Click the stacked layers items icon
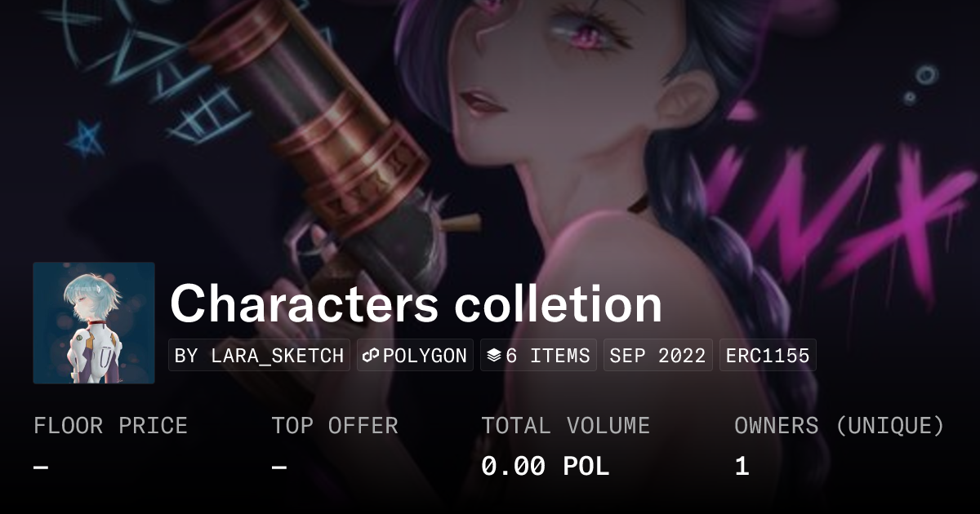 (493, 356)
